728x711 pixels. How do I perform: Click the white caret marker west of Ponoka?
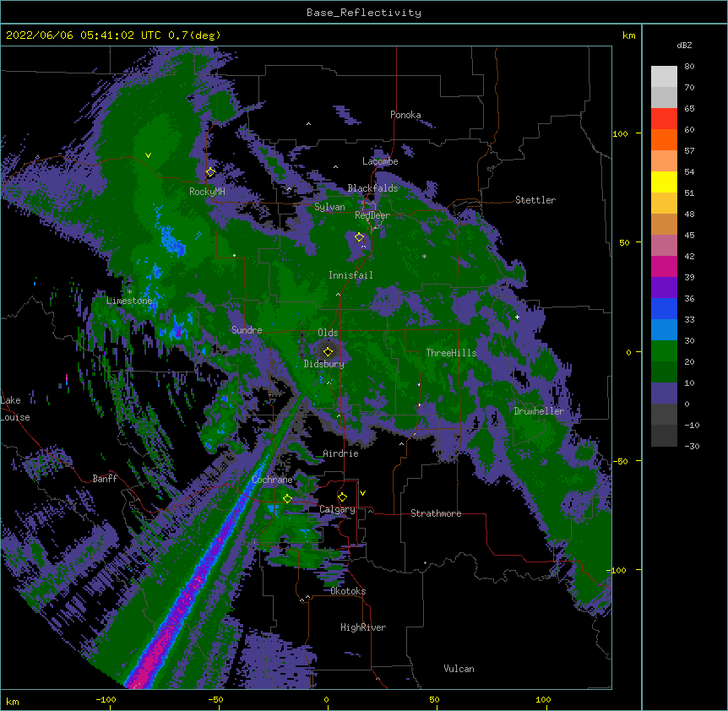pyautogui.click(x=308, y=124)
